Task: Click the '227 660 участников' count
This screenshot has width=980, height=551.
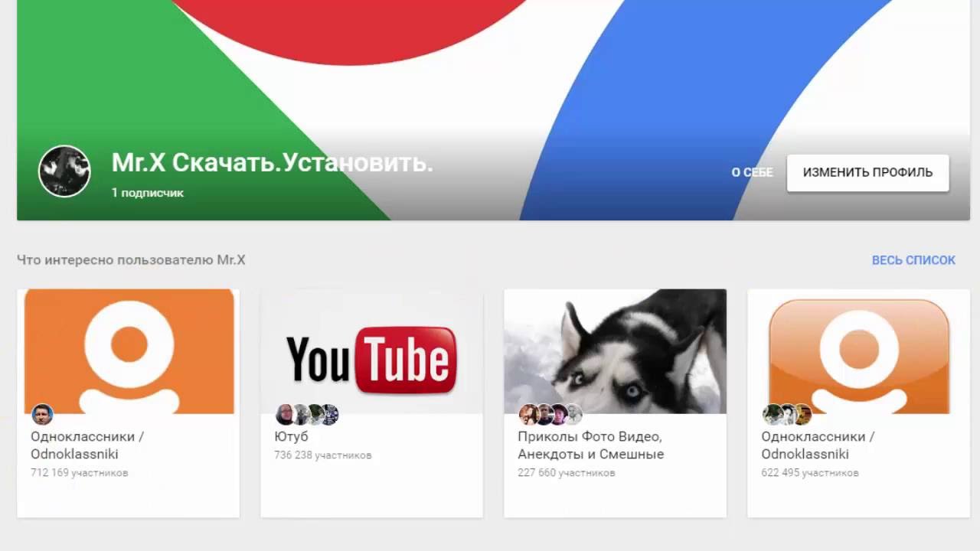Action: [x=567, y=473]
